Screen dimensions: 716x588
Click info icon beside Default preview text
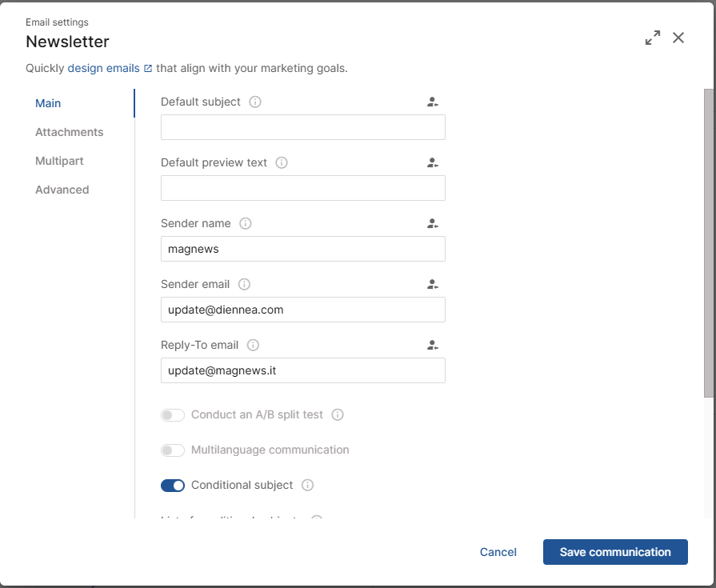pos(282,162)
